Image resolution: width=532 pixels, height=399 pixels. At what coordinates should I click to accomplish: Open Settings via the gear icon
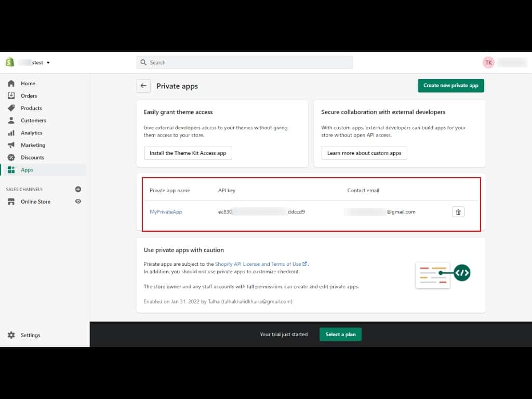11,335
